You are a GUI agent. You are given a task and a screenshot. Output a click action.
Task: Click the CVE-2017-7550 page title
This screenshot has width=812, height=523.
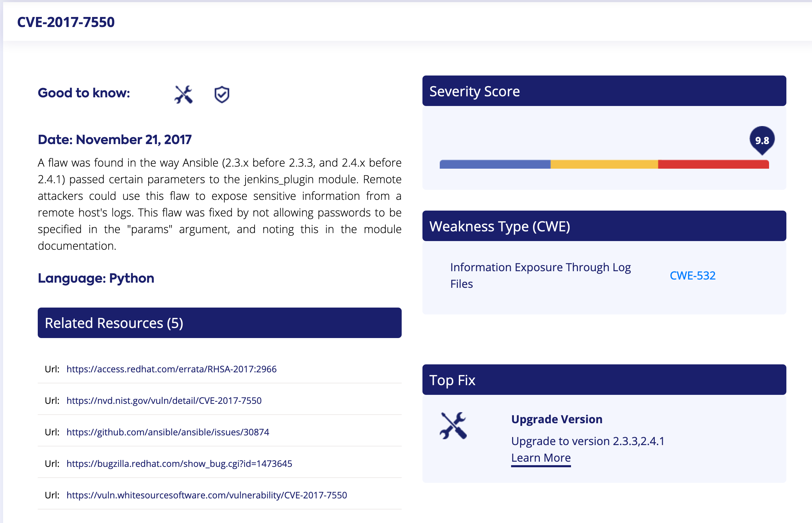[x=66, y=22]
